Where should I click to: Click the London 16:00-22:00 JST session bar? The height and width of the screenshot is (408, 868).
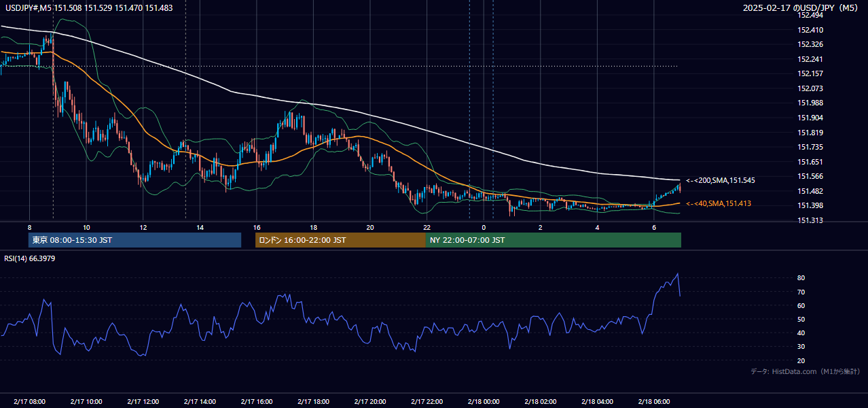(340, 240)
